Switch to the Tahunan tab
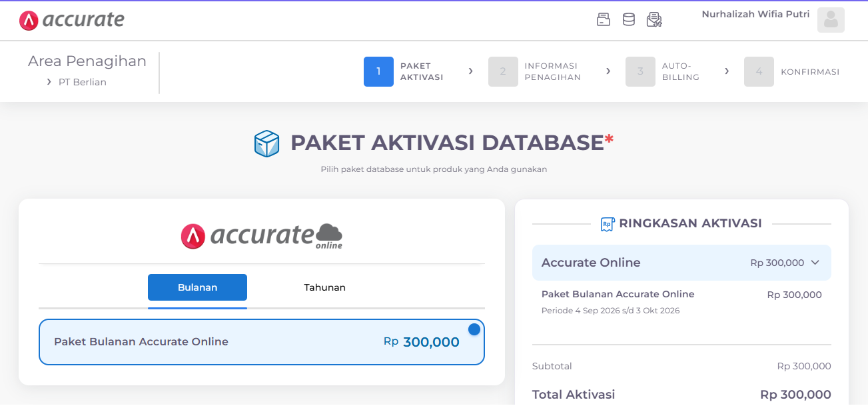Viewport: 868px width, 418px height. click(325, 287)
